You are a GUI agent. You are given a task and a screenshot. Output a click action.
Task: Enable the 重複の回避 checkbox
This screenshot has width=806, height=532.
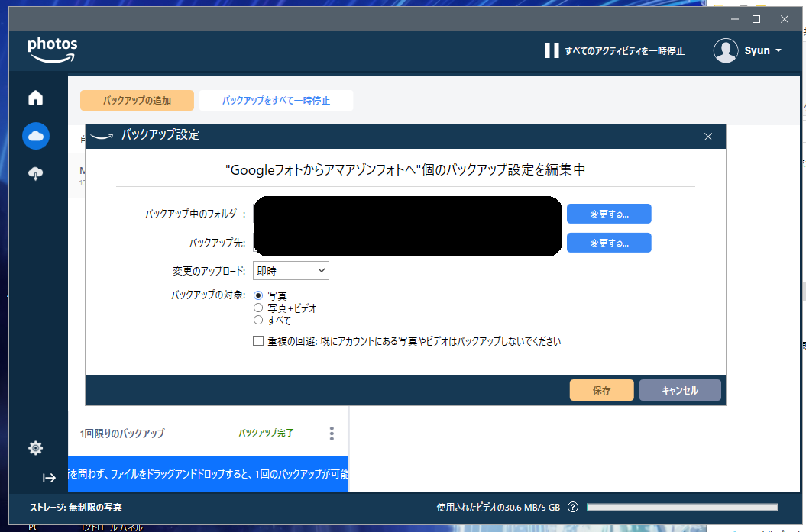(x=258, y=341)
